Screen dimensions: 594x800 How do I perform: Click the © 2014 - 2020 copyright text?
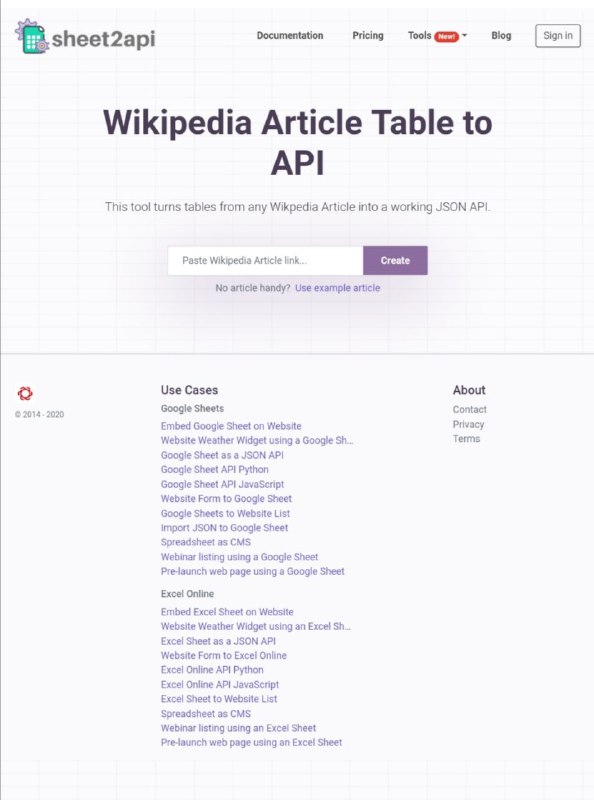39,414
